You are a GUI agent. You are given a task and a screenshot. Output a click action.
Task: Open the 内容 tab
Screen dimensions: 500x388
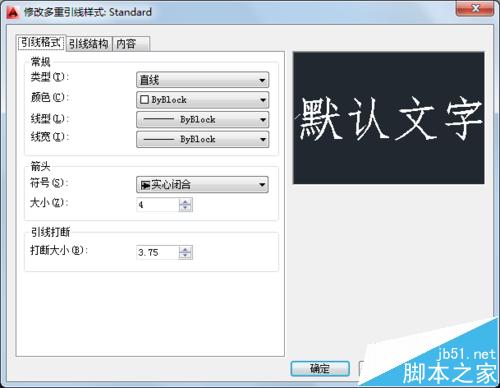click(131, 44)
